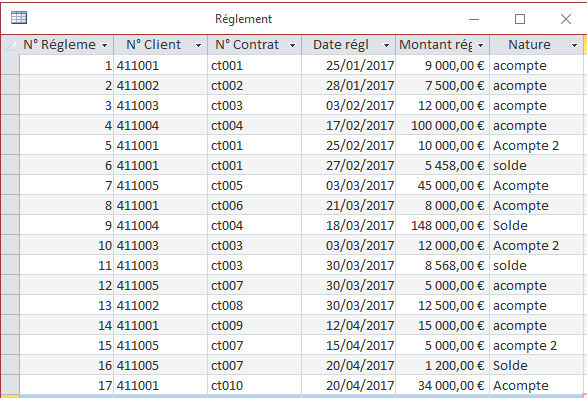The height and width of the screenshot is (398, 587).
Task: Click the date cell 21/03/2017
Action: coord(349,205)
